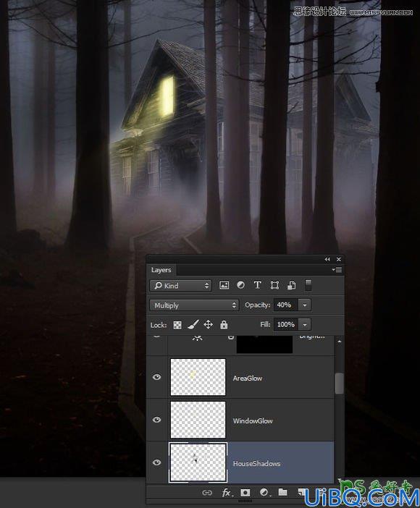420x508 pixels.
Task: Open the Opacity slider dropdown arrow
Action: 305,305
